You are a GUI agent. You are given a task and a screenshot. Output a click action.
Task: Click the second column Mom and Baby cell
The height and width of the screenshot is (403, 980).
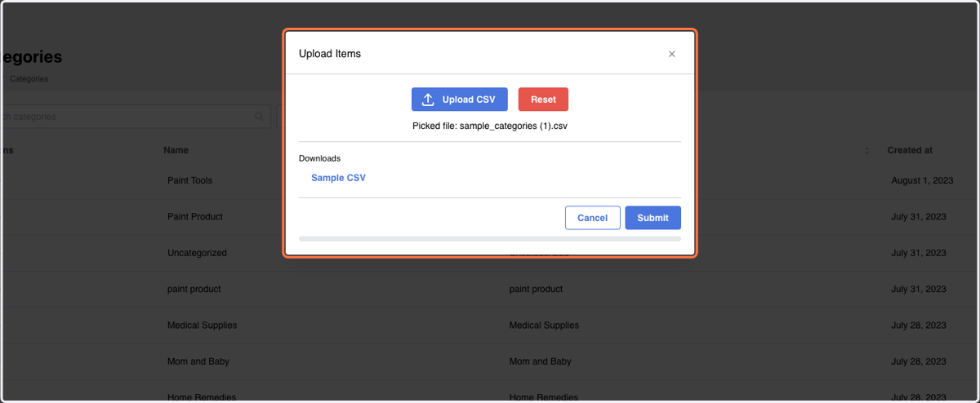tap(541, 361)
